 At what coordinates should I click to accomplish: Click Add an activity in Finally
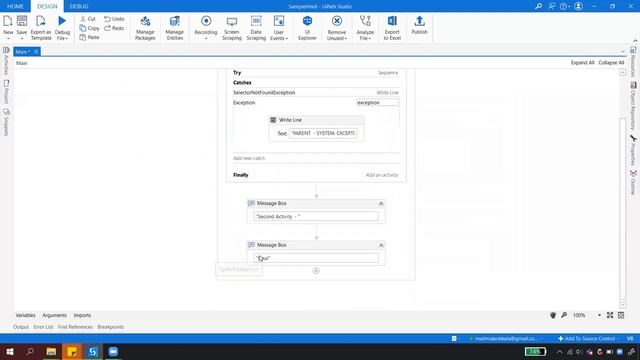click(x=382, y=175)
